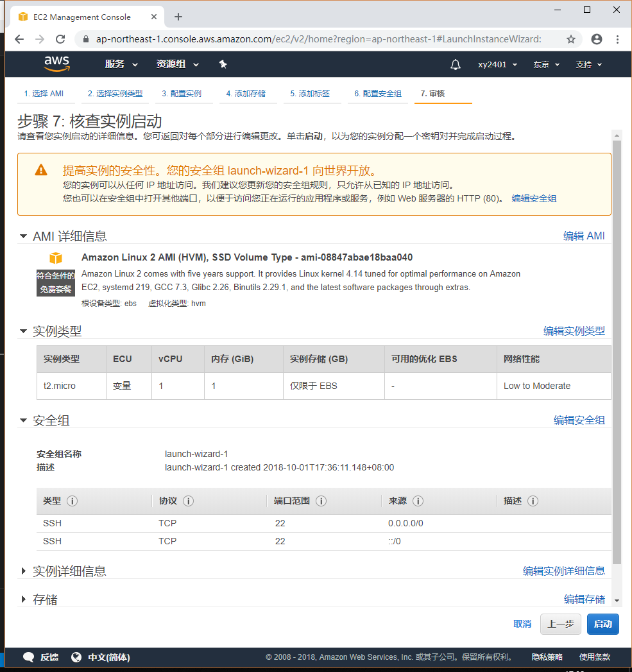The height and width of the screenshot is (672, 632).
Task: Go to step 6. 配置安全组 tab
Action: pos(377,94)
